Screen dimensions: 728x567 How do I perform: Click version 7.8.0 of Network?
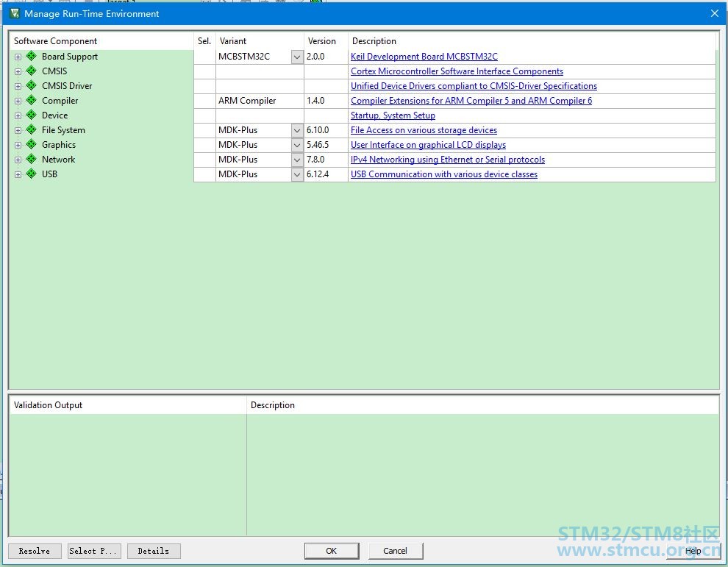point(326,160)
